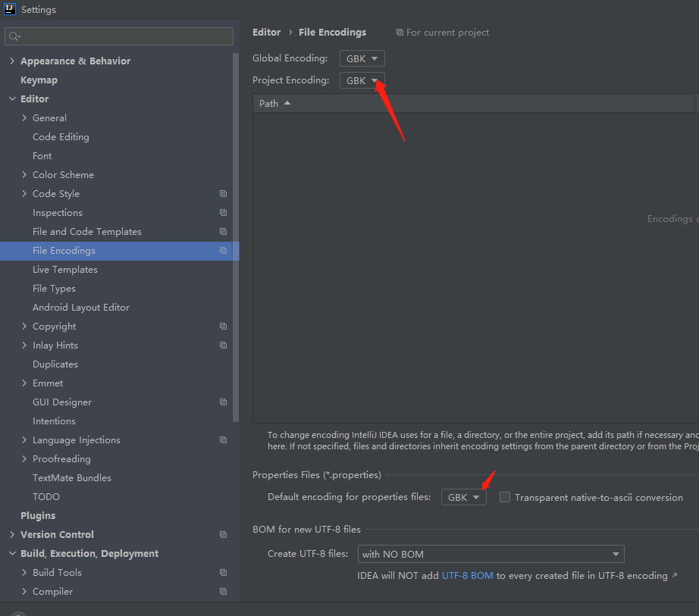Open the UTF-8 BOM hyperlink
This screenshot has width=699, height=616.
(468, 575)
